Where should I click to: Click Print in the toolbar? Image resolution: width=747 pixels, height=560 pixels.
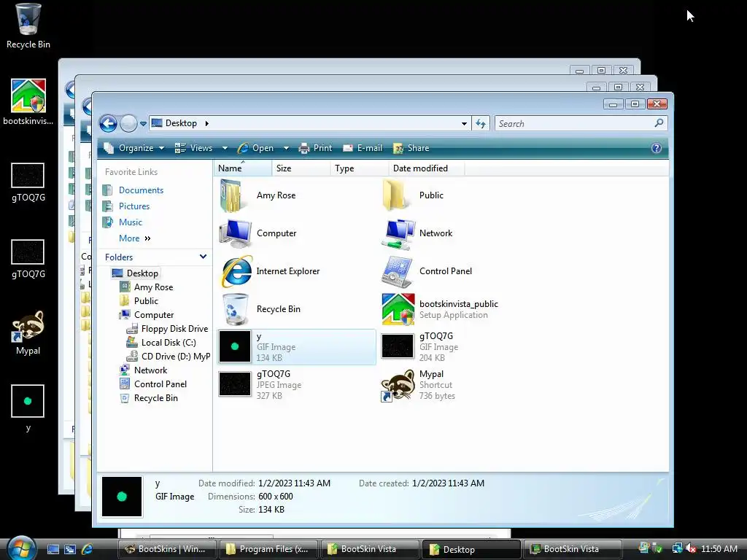point(315,148)
